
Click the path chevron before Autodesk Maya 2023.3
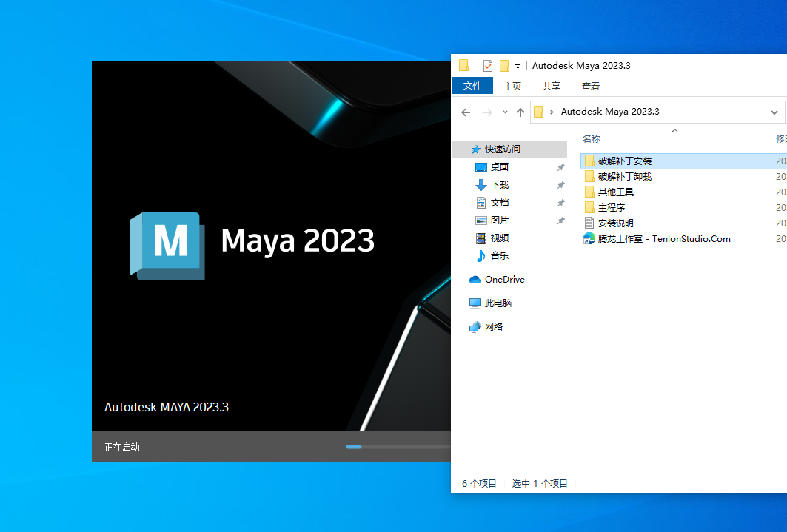pos(552,112)
